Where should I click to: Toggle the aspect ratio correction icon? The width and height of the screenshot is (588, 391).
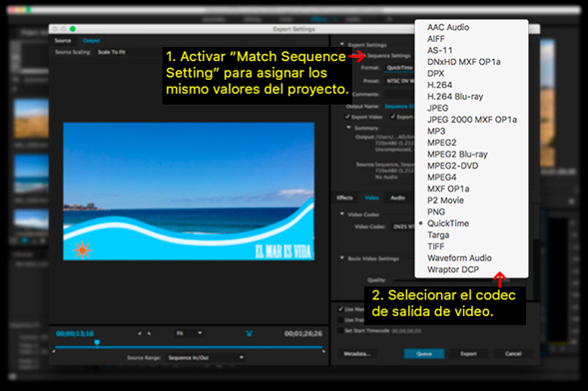tap(249, 333)
